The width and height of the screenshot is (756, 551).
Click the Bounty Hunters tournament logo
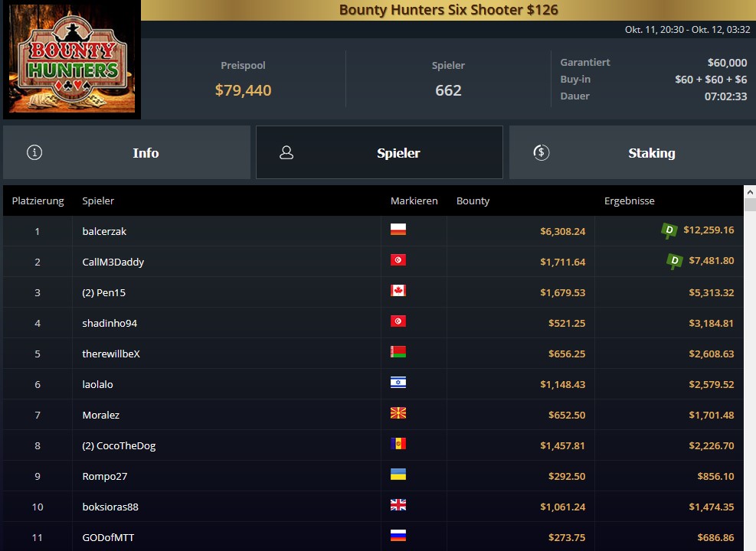[72, 59]
